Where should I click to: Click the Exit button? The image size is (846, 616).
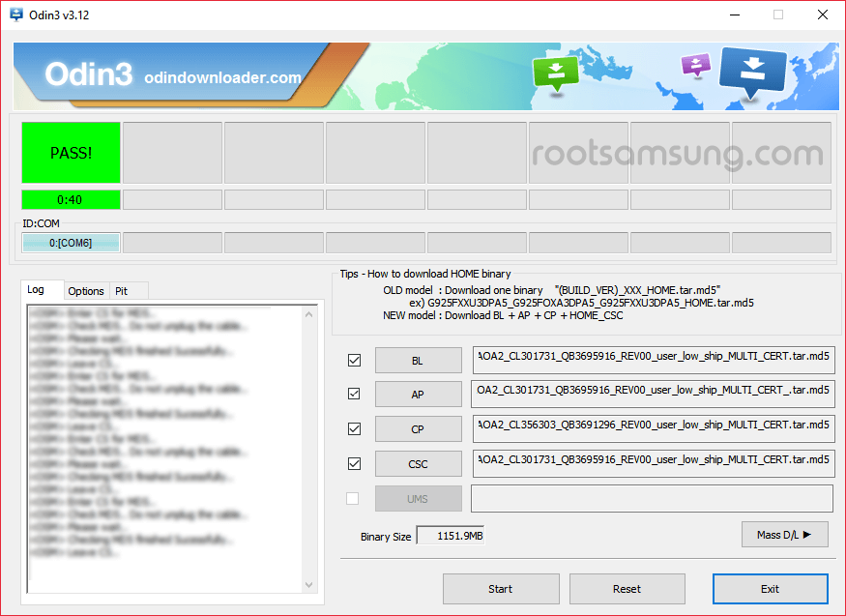coord(770,589)
